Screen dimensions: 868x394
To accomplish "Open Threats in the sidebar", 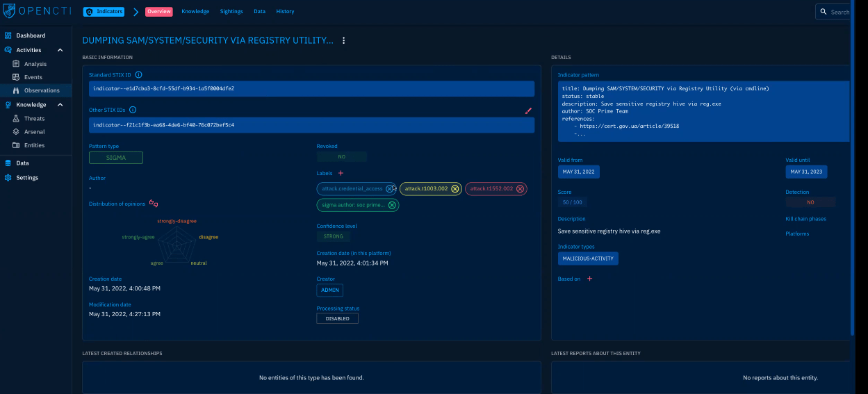I will point(34,119).
